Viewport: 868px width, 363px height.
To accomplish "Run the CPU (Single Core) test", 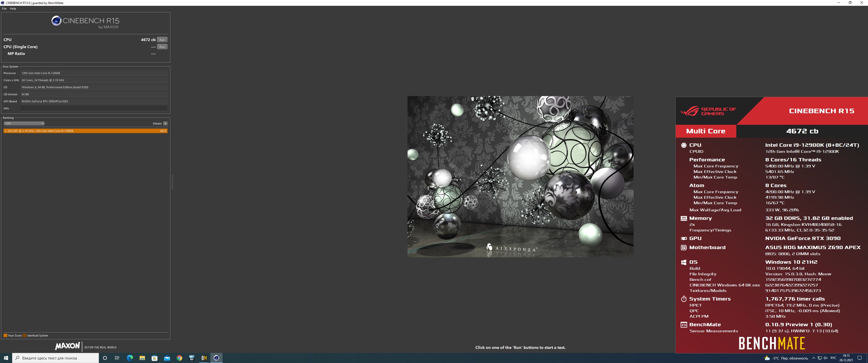I will point(162,47).
